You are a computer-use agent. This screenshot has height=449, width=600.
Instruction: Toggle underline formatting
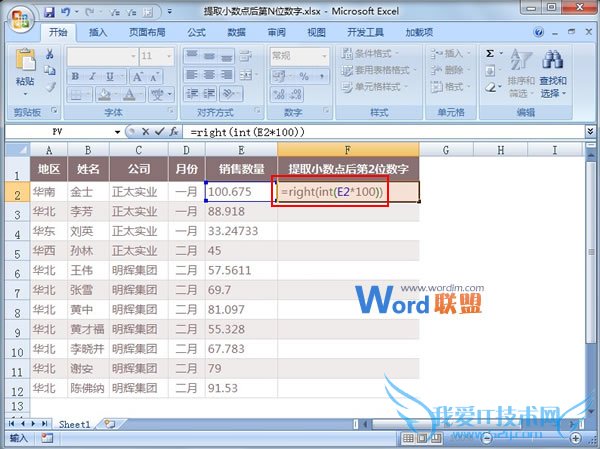pyautogui.click(x=110, y=77)
